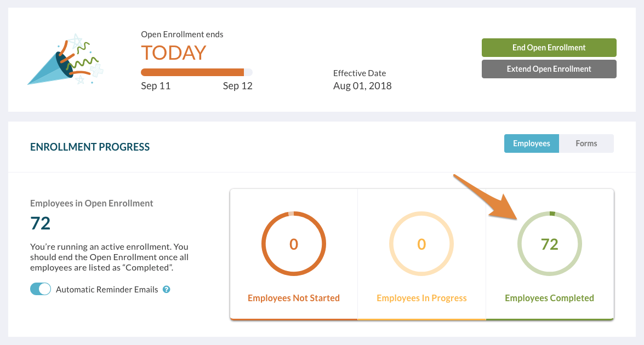Select the Employees Completed label
This screenshot has width=644, height=345.
click(550, 298)
